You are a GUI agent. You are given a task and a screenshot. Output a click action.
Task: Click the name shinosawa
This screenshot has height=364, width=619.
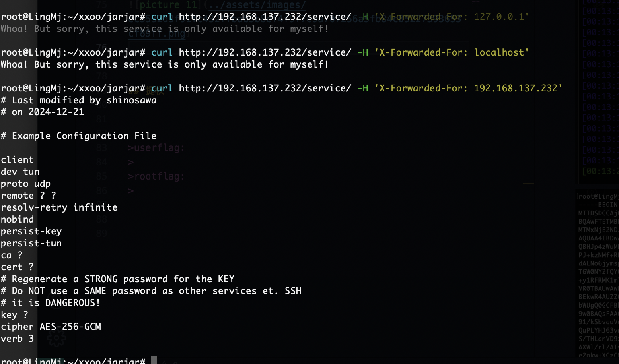[x=131, y=100]
